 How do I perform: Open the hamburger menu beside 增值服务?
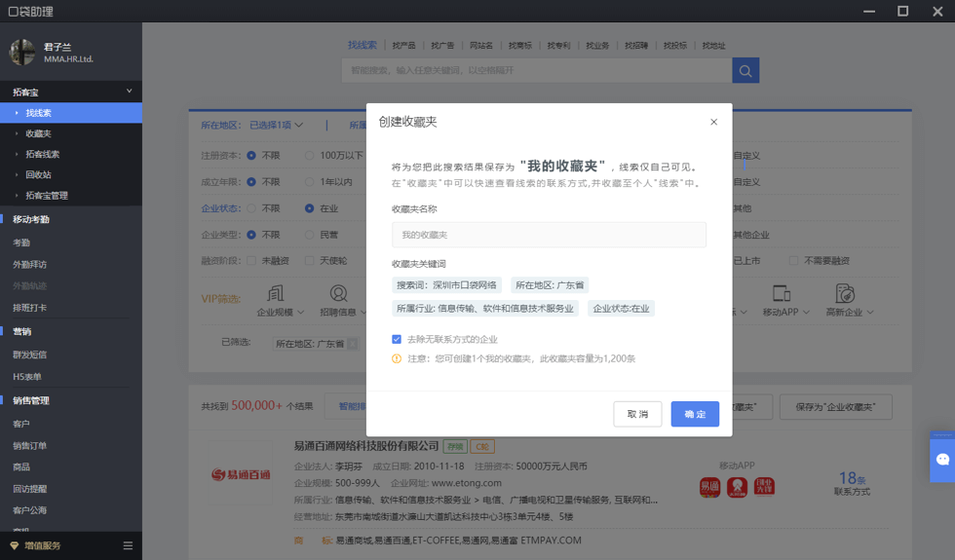tap(128, 545)
